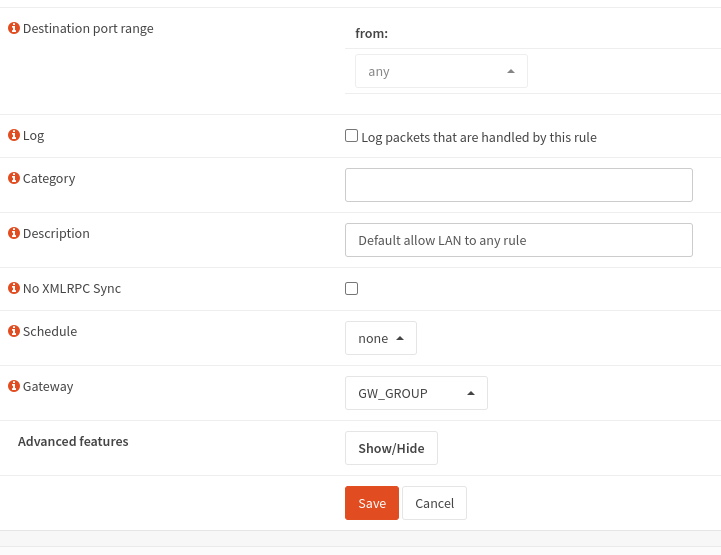Click the help icon next to Log
The image size is (721, 555).
coord(14,136)
